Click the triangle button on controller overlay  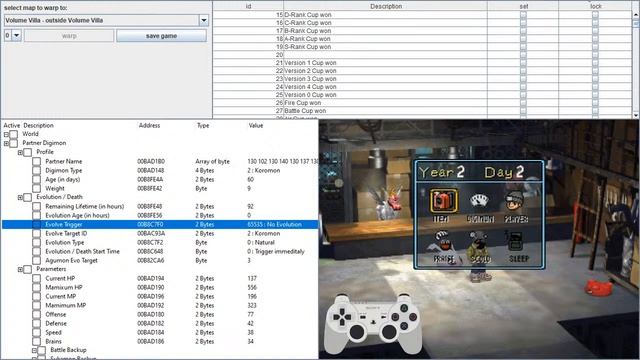[x=404, y=308]
